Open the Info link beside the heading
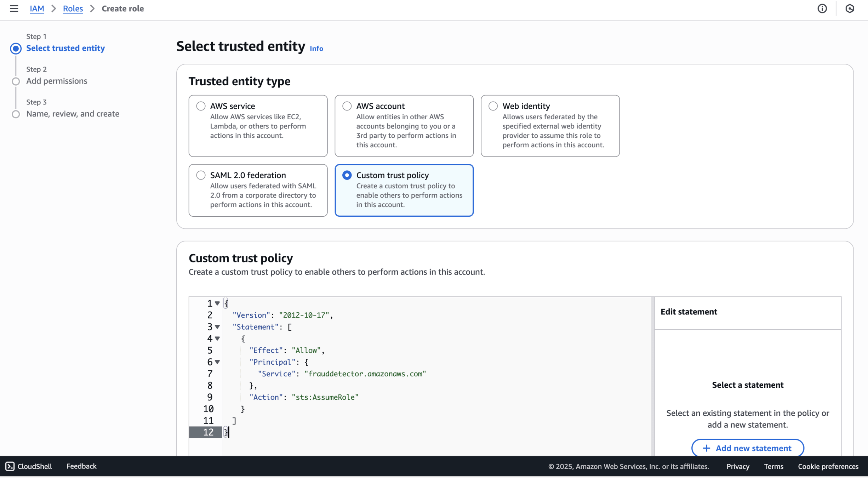The image size is (868, 478). pyautogui.click(x=316, y=49)
